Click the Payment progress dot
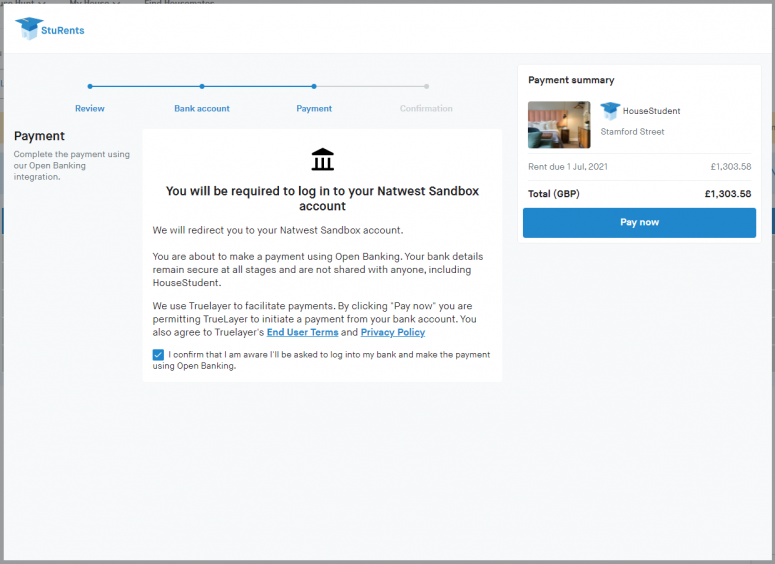 point(314,87)
